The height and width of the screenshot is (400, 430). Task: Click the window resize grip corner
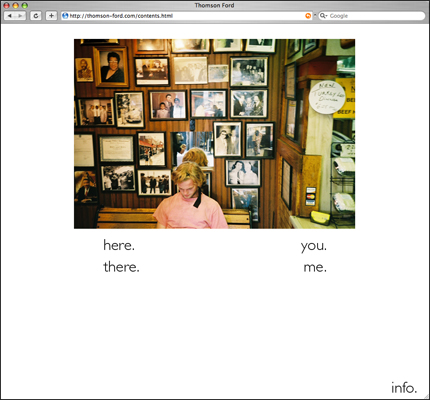point(426,396)
